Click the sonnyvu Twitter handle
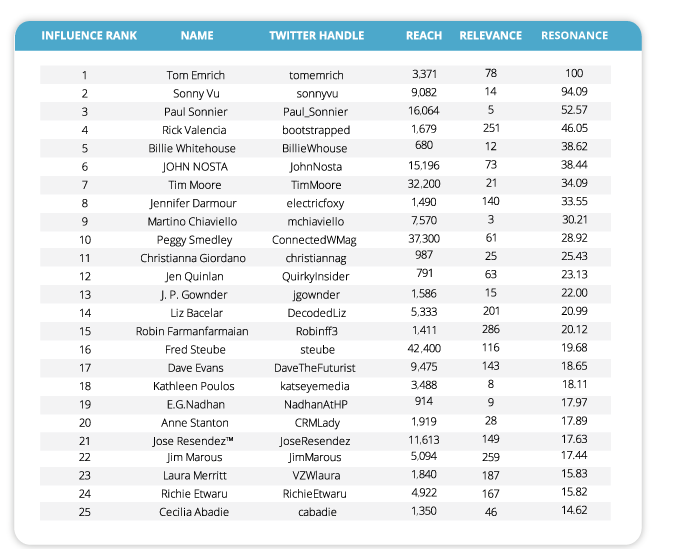Screen dimensions: 700x549 point(316,93)
